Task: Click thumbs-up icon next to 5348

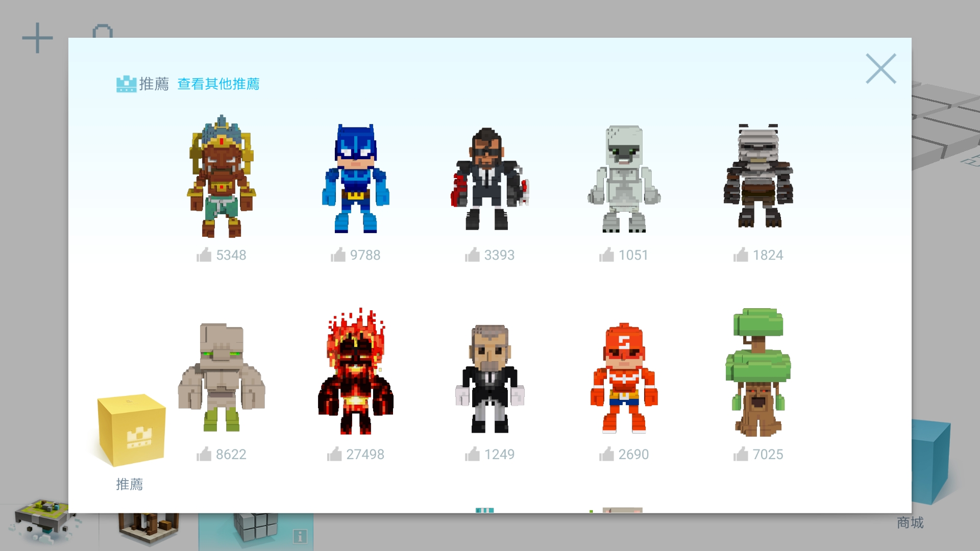Action: pyautogui.click(x=204, y=255)
